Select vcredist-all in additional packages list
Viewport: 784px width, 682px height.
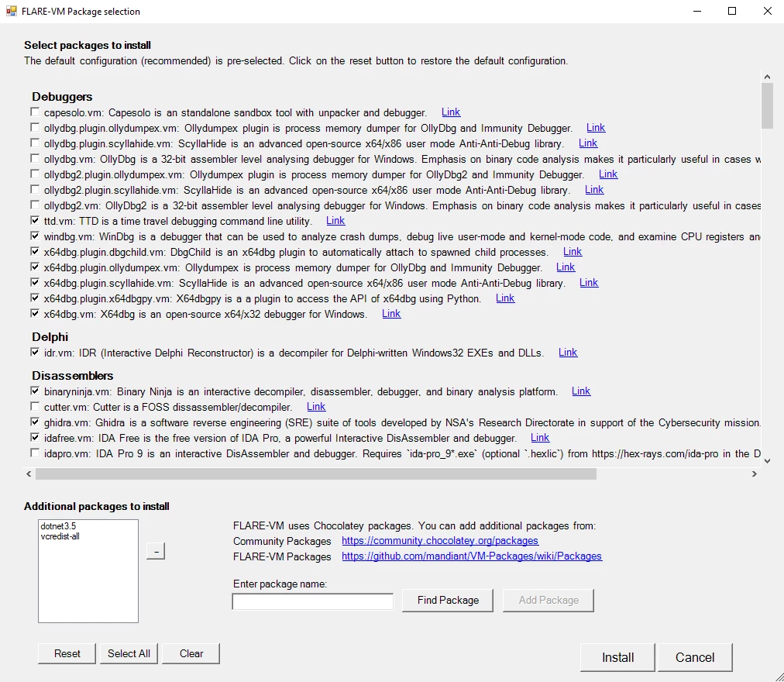pyautogui.click(x=60, y=536)
